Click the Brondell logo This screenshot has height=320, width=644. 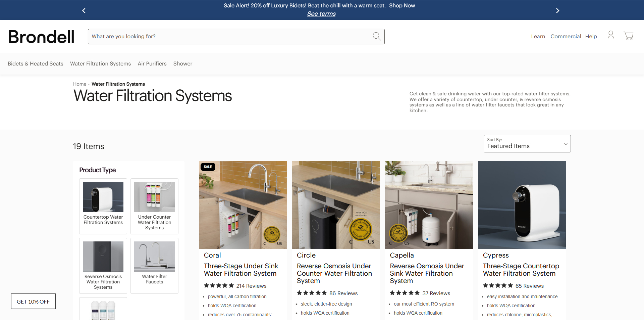click(41, 37)
